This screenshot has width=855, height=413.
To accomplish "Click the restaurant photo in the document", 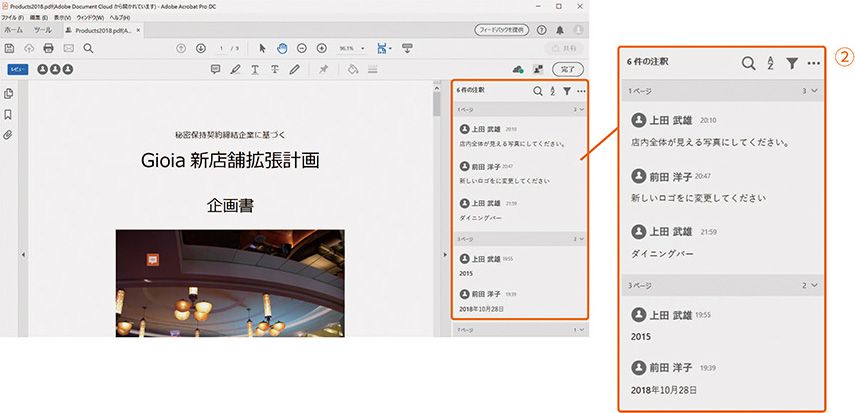I will [x=230, y=283].
